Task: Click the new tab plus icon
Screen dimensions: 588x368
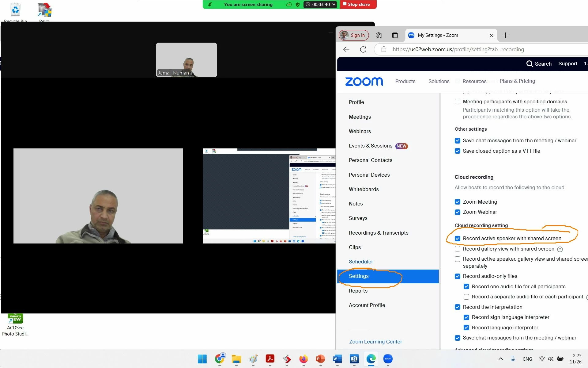Action: coord(505,35)
